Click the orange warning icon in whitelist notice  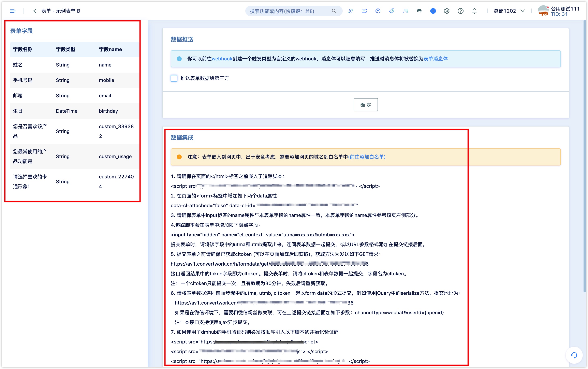(179, 157)
